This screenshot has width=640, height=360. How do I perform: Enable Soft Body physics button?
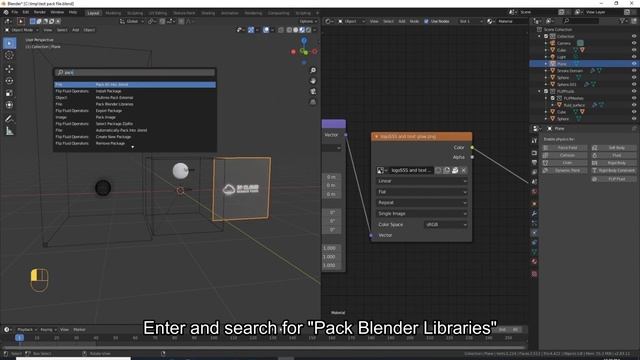coord(613,148)
